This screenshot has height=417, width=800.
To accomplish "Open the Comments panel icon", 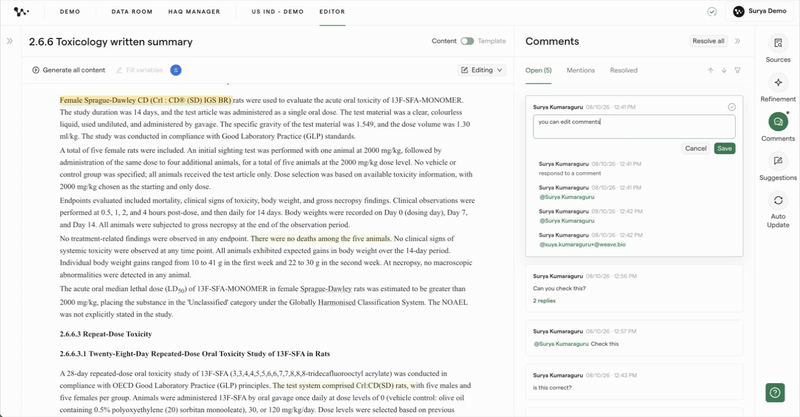I will [778, 121].
